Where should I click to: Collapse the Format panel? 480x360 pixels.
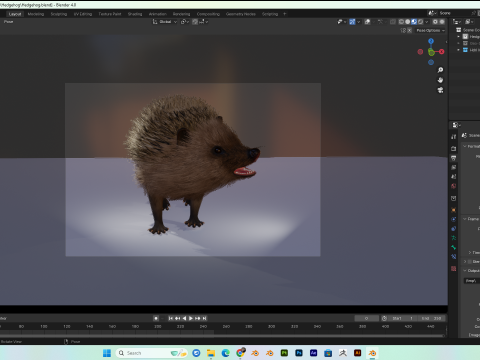pos(465,146)
